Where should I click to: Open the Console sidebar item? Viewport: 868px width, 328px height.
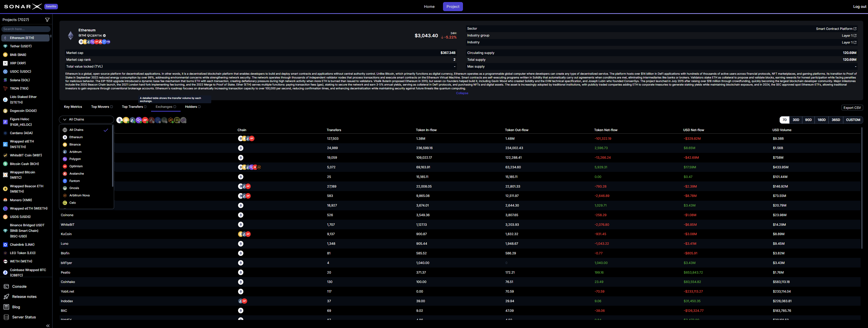click(19, 286)
